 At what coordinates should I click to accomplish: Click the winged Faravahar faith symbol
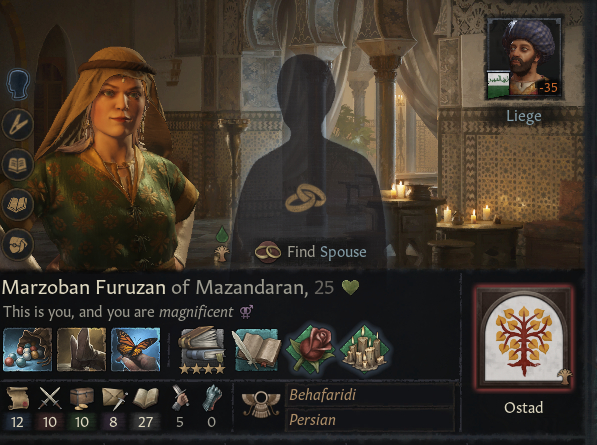click(261, 404)
